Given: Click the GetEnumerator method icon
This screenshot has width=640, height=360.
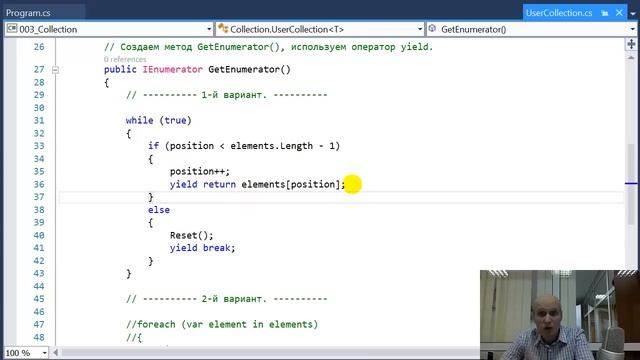Looking at the screenshot, I should point(433,29).
